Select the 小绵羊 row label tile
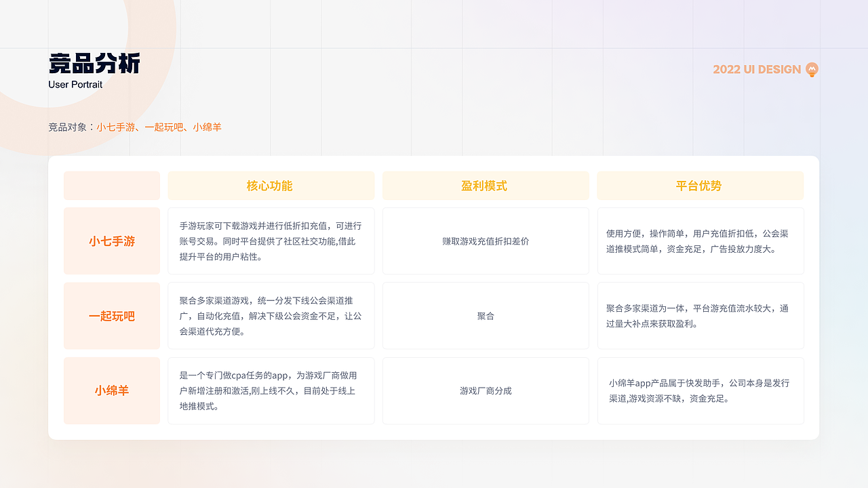868x488 pixels. tap(111, 390)
